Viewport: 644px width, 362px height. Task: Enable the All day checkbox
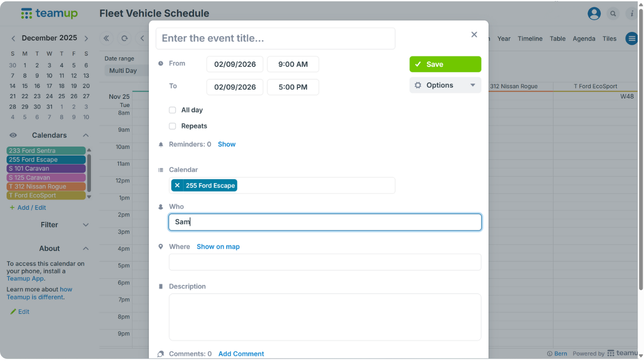click(173, 110)
